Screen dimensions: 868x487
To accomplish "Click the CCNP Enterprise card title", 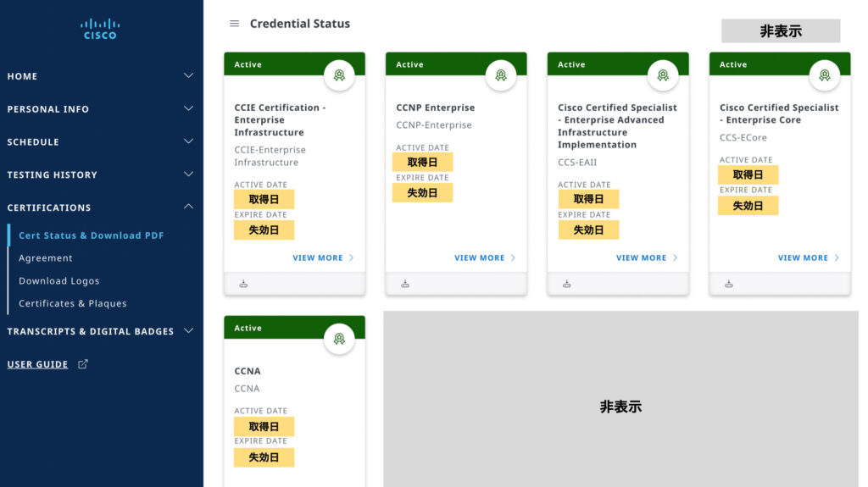I will [x=435, y=108].
